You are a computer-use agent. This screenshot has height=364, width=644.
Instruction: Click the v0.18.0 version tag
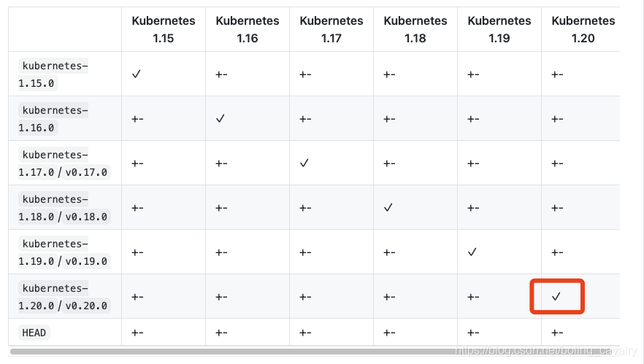[86, 217]
